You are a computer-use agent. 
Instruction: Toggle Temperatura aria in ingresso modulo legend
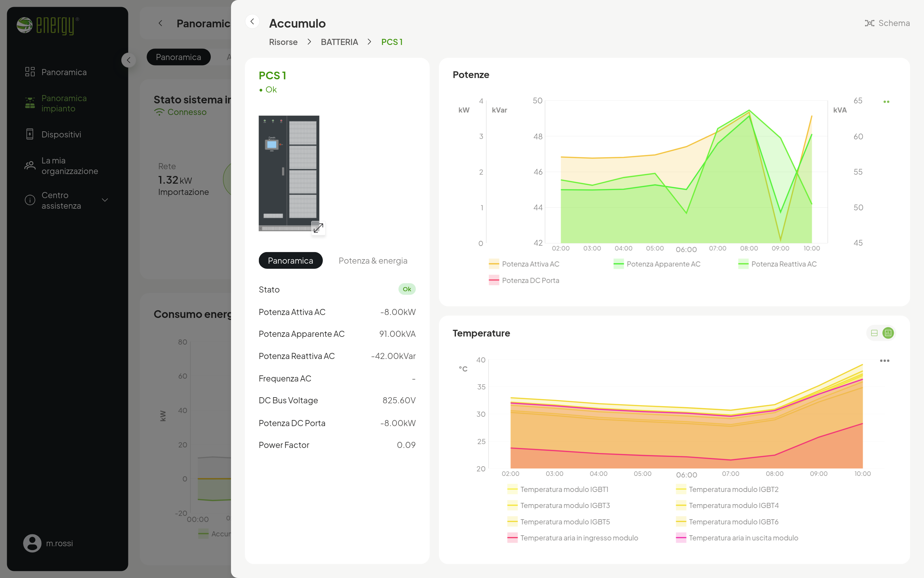(x=572, y=538)
